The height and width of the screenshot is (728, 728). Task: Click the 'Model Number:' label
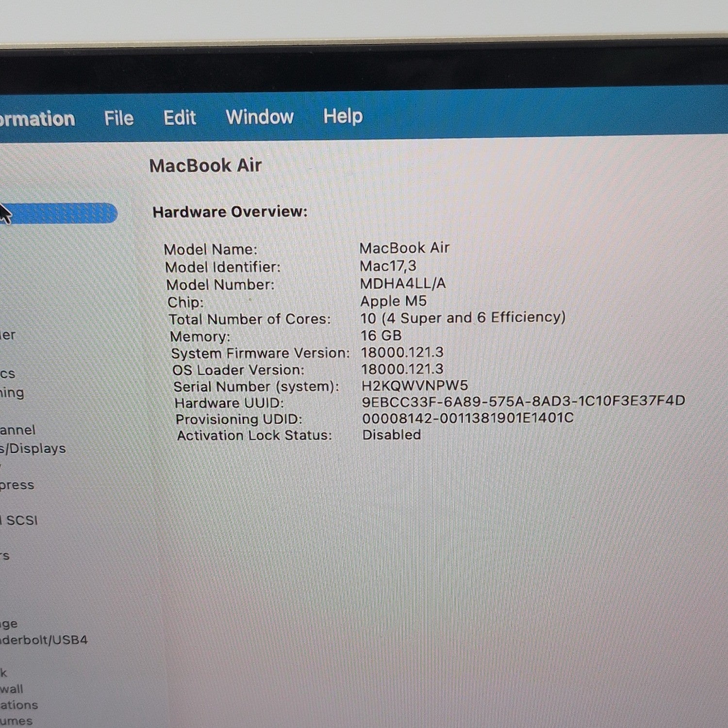(220, 285)
